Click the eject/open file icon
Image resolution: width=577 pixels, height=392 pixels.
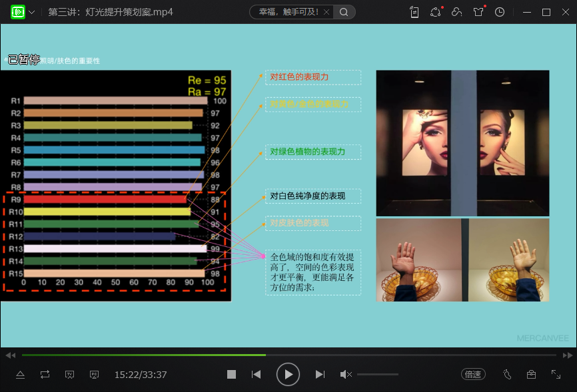click(x=20, y=375)
